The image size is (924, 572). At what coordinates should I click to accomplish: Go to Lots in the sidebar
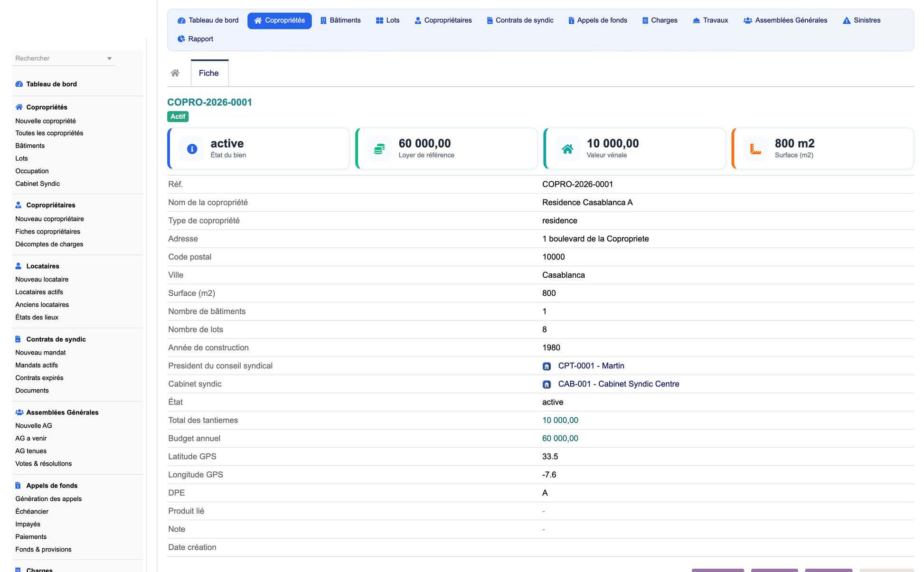click(x=21, y=159)
